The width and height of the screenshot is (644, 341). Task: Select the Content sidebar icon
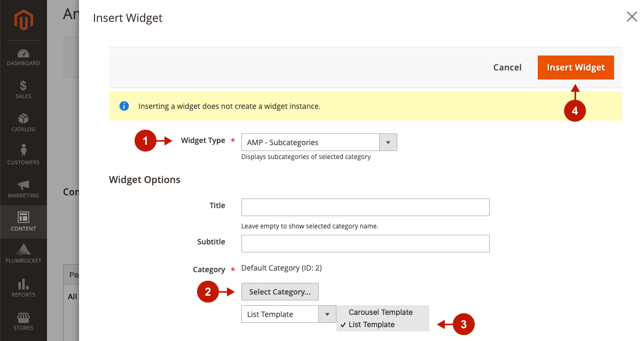pyautogui.click(x=23, y=221)
